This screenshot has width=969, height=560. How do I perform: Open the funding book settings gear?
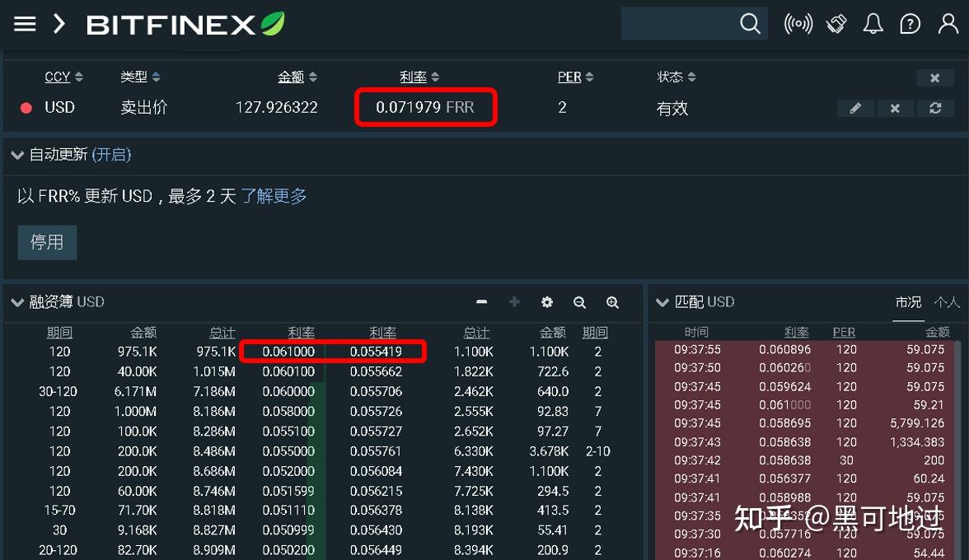click(x=547, y=302)
